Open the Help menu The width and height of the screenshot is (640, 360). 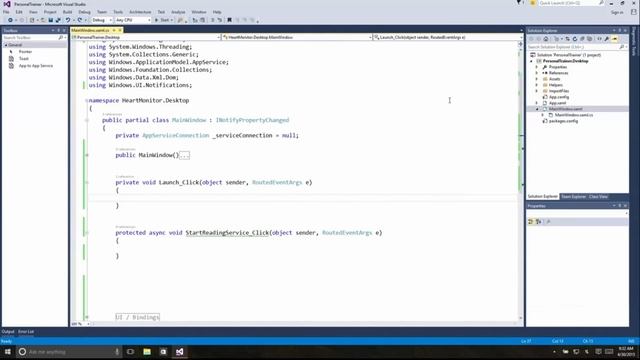point(217,12)
